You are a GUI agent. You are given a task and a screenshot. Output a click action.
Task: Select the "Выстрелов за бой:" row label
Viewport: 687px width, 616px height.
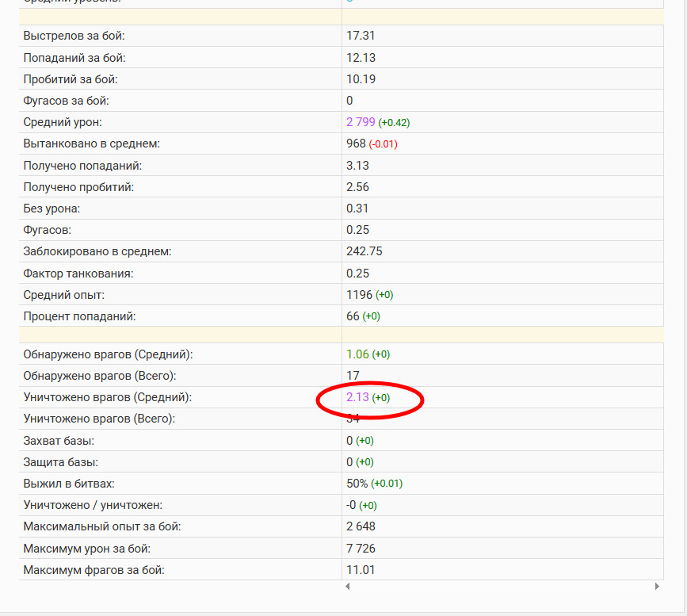[74, 36]
